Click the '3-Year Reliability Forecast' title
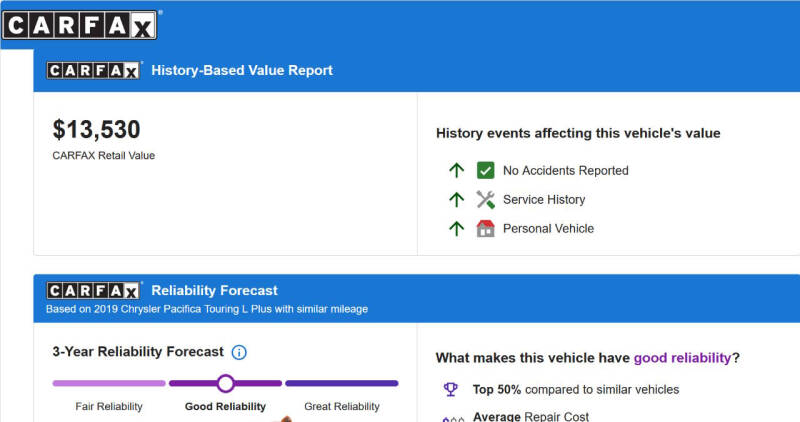The height and width of the screenshot is (422, 800). point(138,352)
